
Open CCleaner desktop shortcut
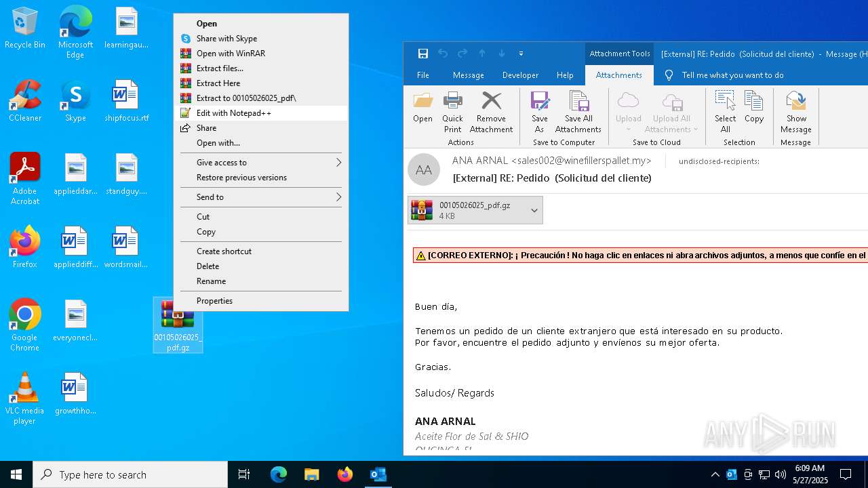tap(25, 101)
